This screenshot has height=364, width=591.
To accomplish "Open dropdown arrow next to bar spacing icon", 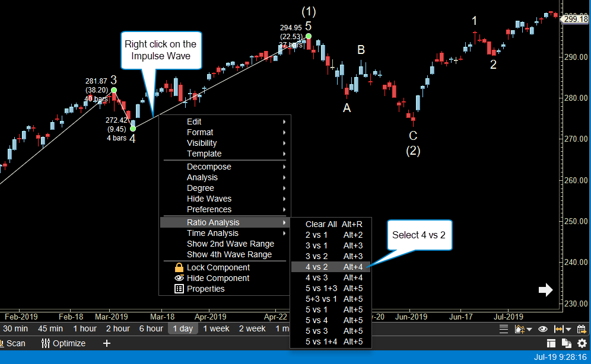I will point(568,329).
